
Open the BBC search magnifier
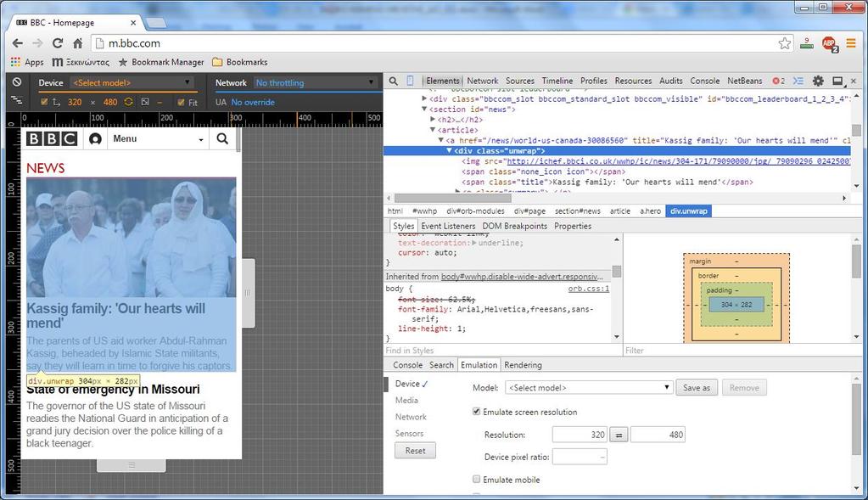tap(222, 138)
